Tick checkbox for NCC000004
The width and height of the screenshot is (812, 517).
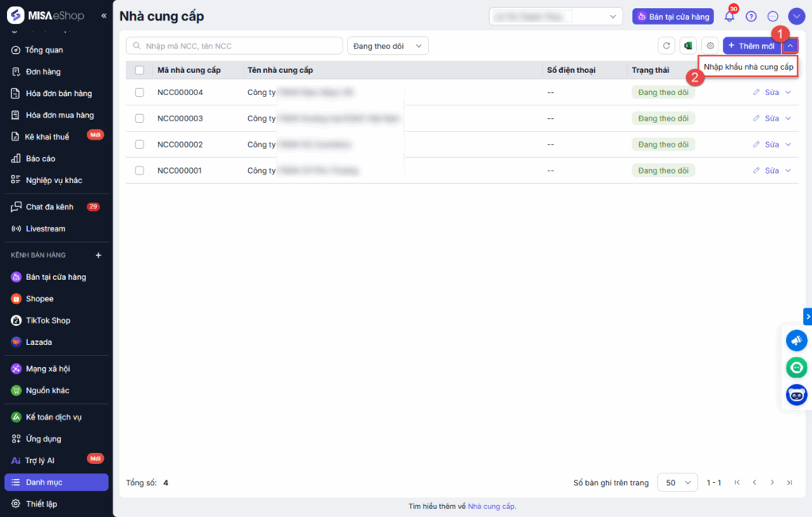(x=140, y=92)
